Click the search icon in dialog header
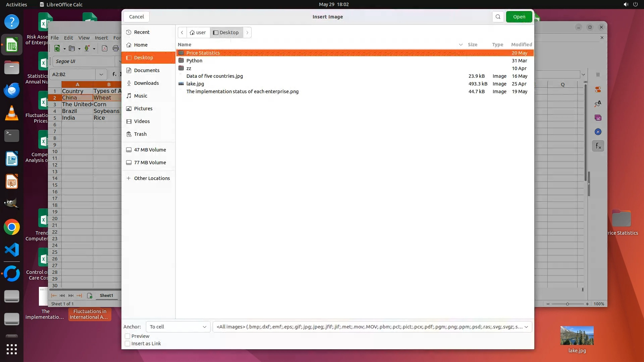Screen dimensions: 644x362 498,17
